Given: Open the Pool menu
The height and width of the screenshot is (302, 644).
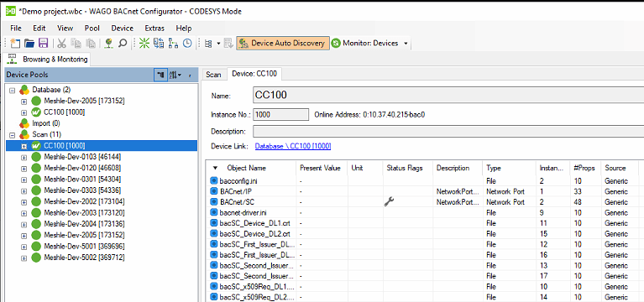Looking at the screenshot, I should [92, 29].
